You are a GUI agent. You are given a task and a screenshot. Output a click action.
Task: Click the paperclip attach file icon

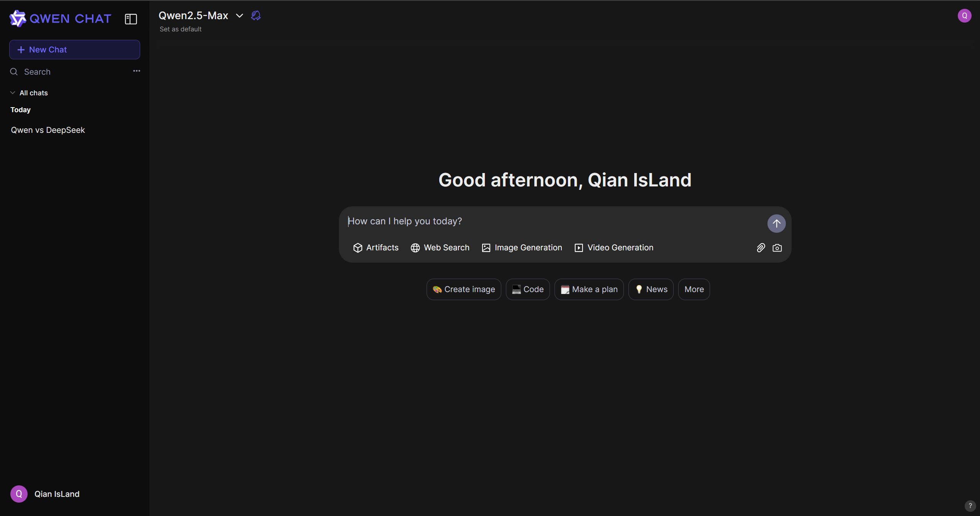pyautogui.click(x=761, y=248)
